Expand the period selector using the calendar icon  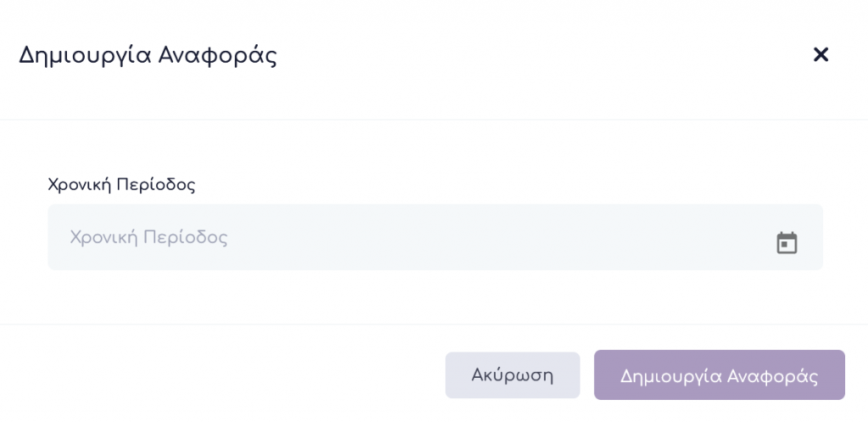tap(787, 243)
